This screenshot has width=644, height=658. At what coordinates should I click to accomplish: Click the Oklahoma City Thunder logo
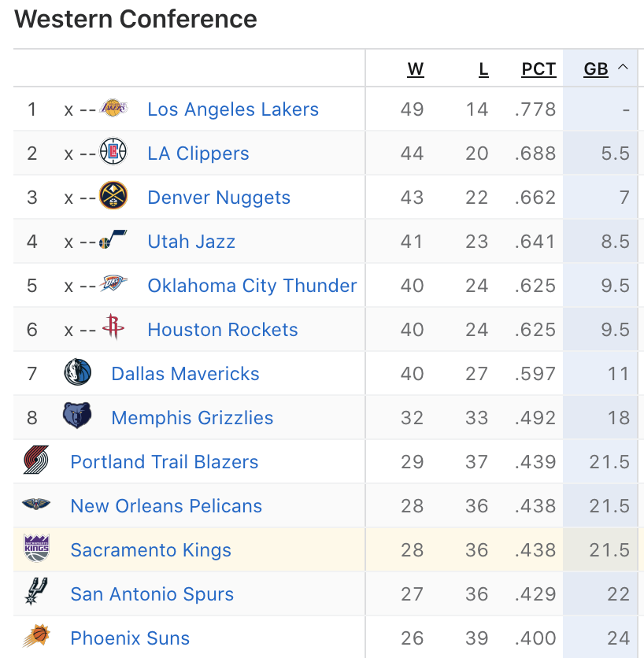[113, 285]
